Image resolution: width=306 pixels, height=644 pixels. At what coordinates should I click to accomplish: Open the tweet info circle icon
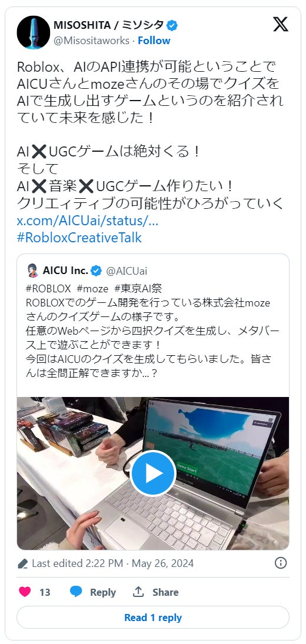click(x=281, y=563)
